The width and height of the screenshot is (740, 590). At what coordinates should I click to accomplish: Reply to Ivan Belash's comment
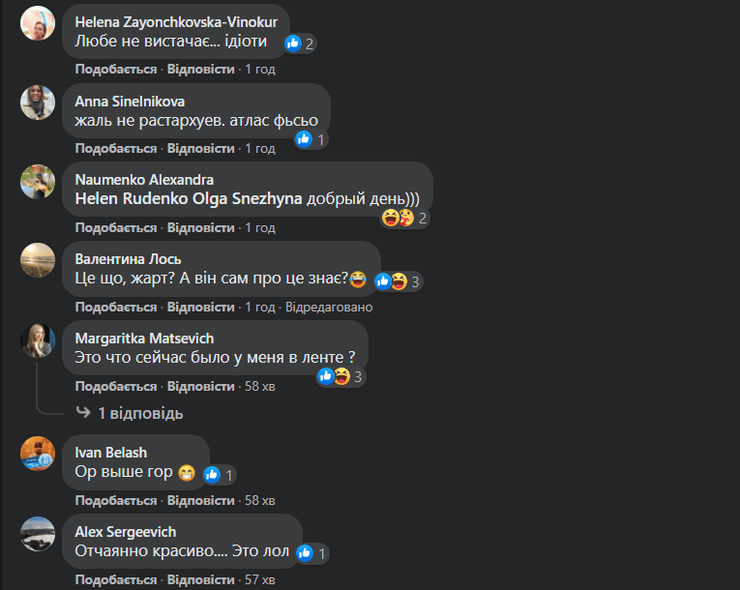pyautogui.click(x=201, y=500)
